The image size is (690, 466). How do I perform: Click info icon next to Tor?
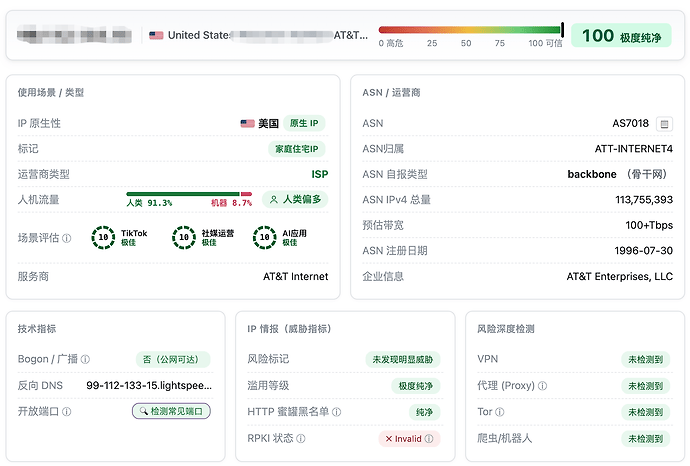pyautogui.click(x=499, y=412)
